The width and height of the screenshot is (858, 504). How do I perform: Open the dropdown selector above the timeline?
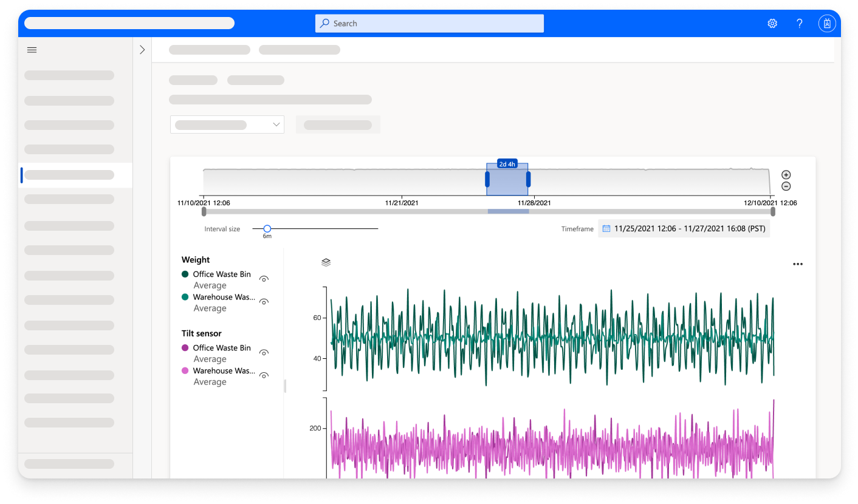227,124
